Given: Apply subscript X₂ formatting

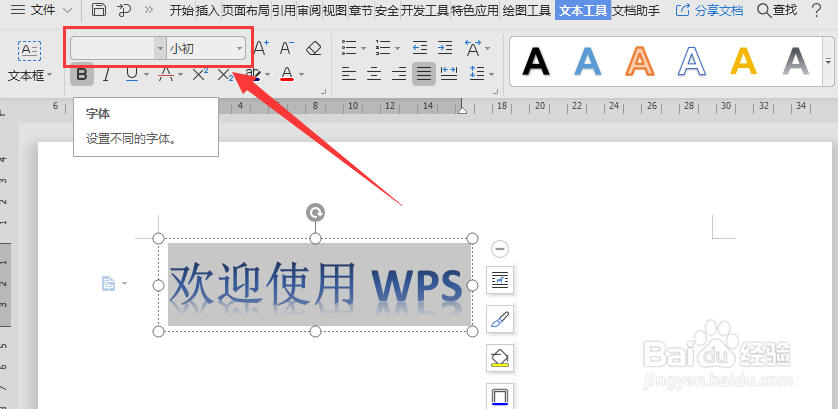Looking at the screenshot, I should [x=226, y=75].
